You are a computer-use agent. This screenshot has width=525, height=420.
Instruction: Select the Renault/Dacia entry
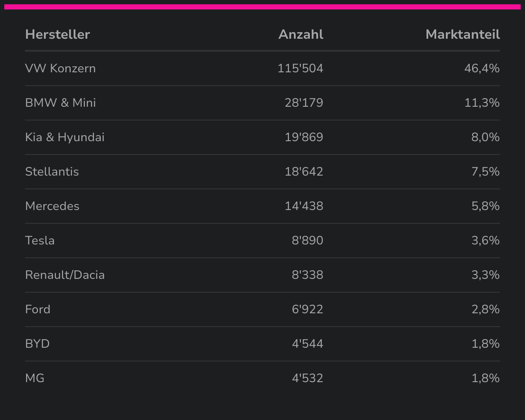pyautogui.click(x=65, y=275)
